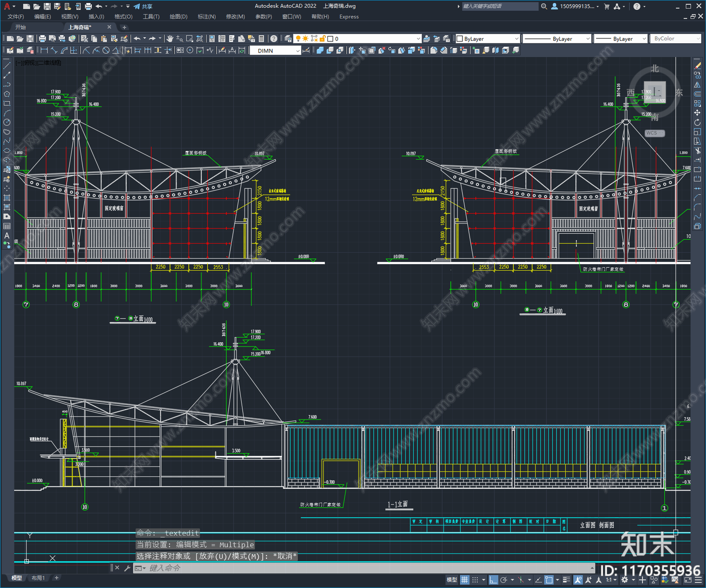Click the Aligned dimension tool icon
706x588 pixels.
[54, 50]
